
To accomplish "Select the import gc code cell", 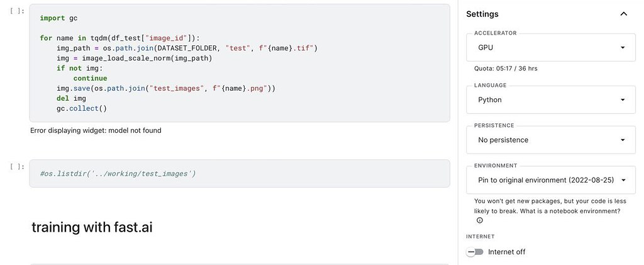I will coord(240,64).
